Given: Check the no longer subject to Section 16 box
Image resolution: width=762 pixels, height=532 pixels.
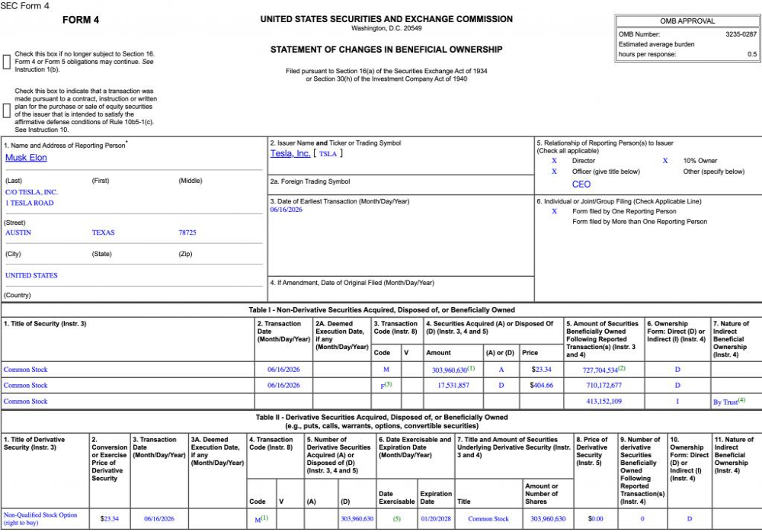Looking at the screenshot, I should point(7,62).
